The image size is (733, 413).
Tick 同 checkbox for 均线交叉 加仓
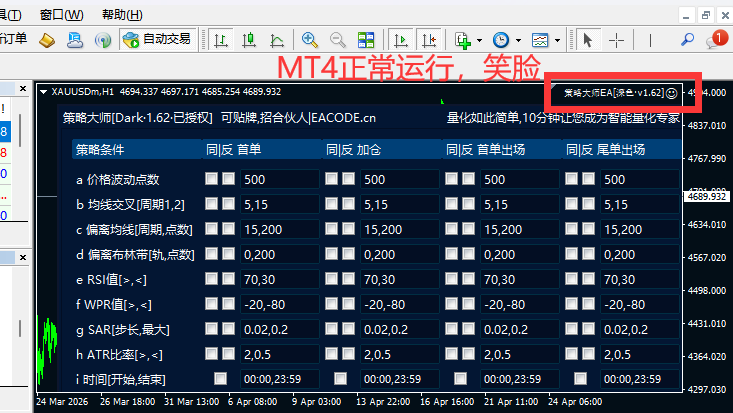tap(331, 203)
